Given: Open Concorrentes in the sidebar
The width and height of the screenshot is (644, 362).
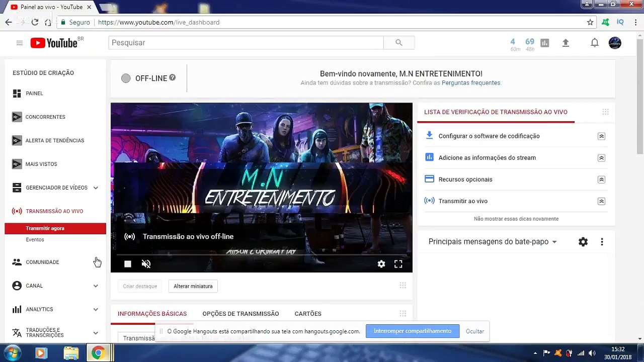Looking at the screenshot, I should (45, 117).
